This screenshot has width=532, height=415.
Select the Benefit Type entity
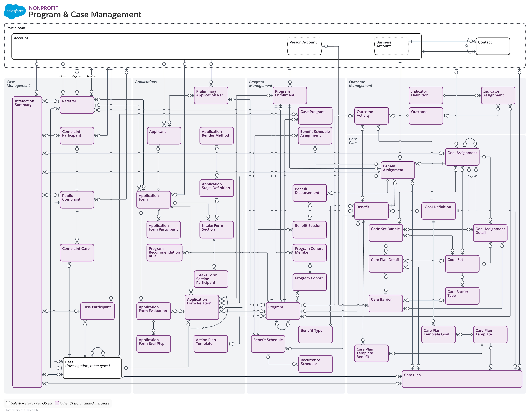pos(316,334)
